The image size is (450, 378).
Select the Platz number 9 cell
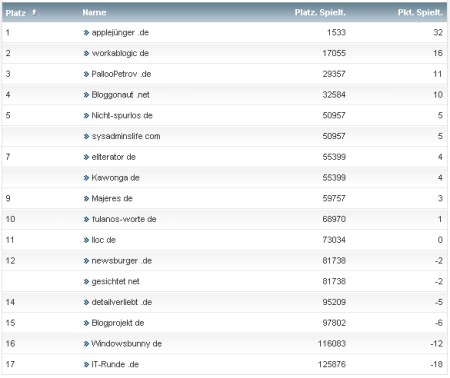(x=8, y=199)
